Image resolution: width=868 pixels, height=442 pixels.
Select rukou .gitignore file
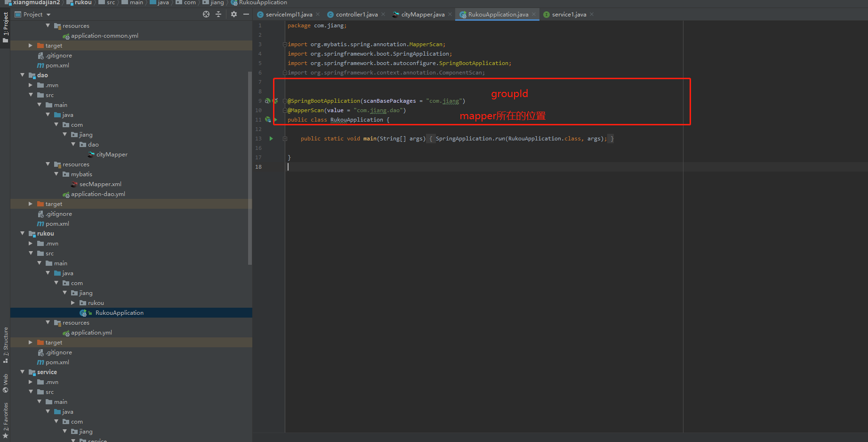58,352
